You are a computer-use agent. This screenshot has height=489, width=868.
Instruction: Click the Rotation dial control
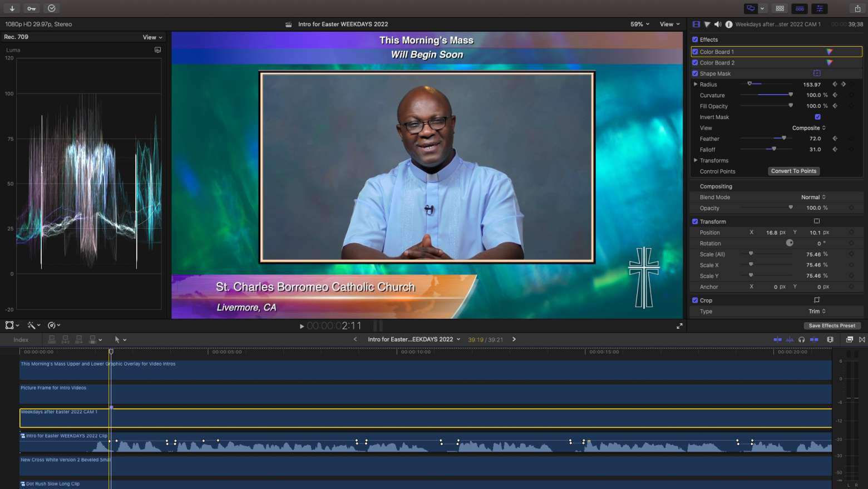[x=790, y=243]
